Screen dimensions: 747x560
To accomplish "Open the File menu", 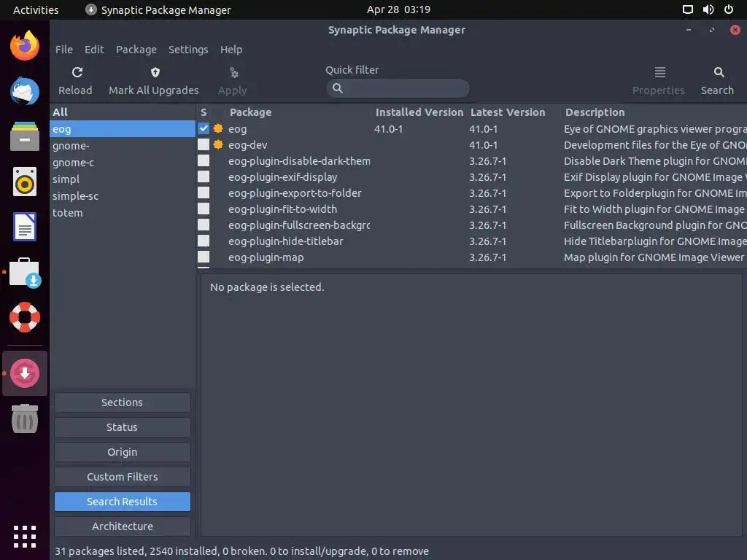I will coord(64,50).
